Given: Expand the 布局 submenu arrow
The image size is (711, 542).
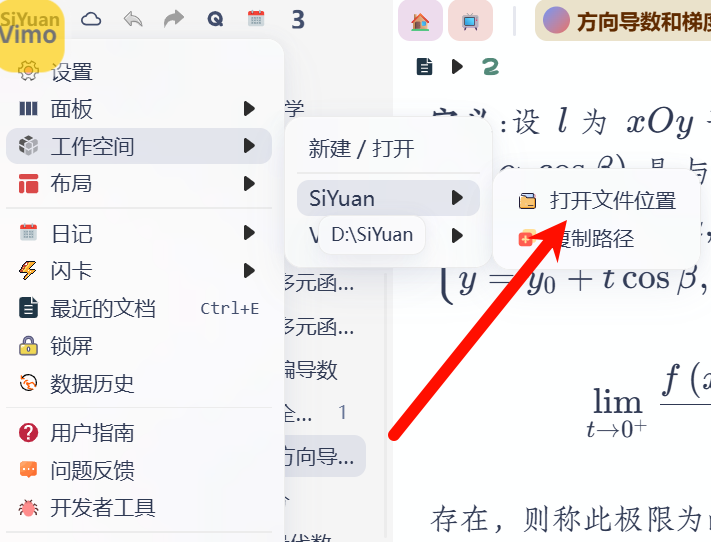Looking at the screenshot, I should [x=249, y=184].
